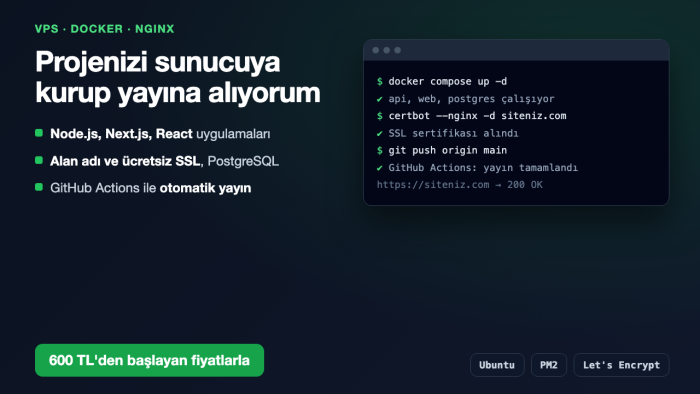The width and height of the screenshot is (700, 394).
Task: Click the checkmark before 'api, web, postgres'
Action: 379,99
